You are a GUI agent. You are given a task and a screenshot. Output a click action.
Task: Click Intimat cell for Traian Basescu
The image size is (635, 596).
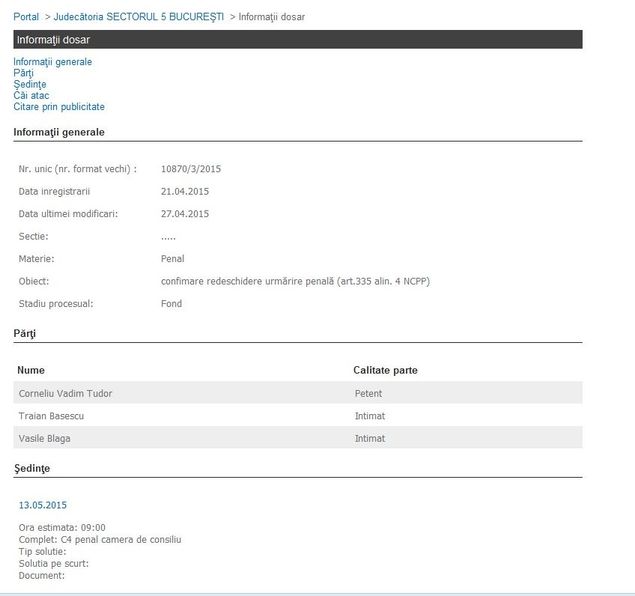point(370,416)
